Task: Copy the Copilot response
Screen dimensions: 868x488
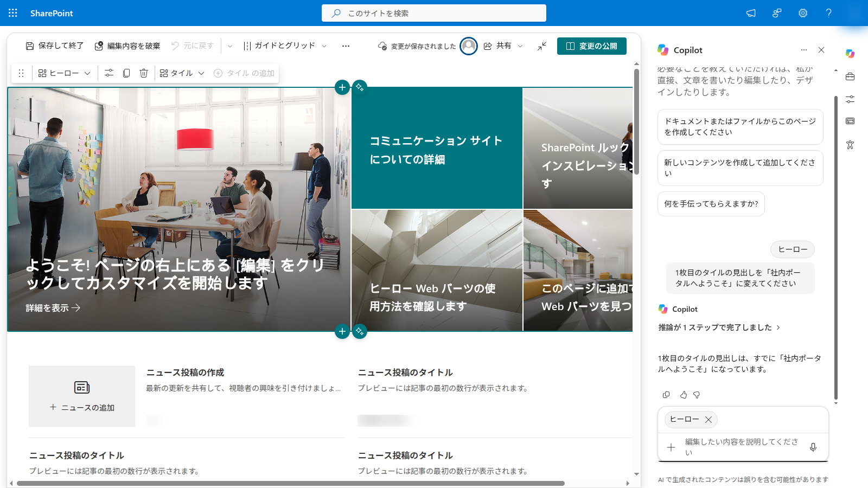Action: tap(666, 395)
